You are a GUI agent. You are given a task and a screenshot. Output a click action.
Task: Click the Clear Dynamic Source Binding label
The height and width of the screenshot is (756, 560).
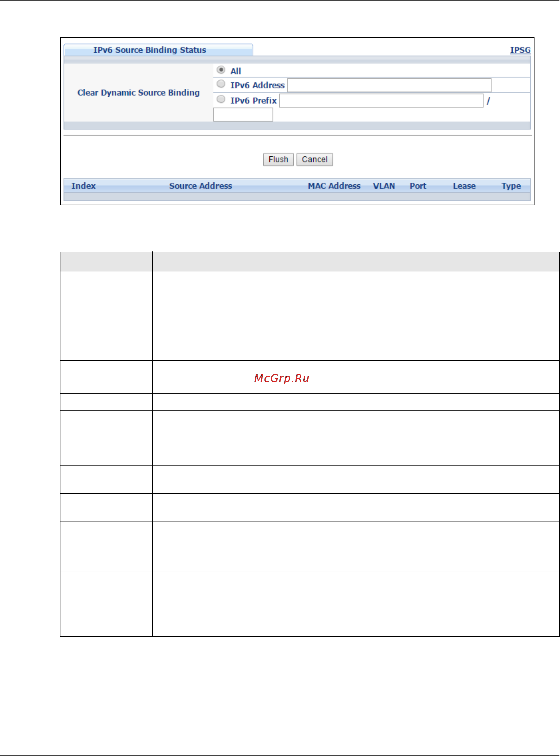point(138,93)
